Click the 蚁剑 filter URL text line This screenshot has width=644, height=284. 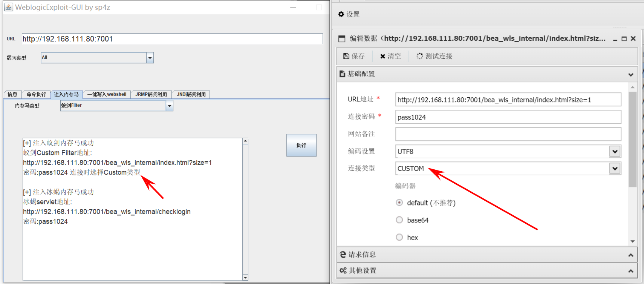[x=117, y=163]
